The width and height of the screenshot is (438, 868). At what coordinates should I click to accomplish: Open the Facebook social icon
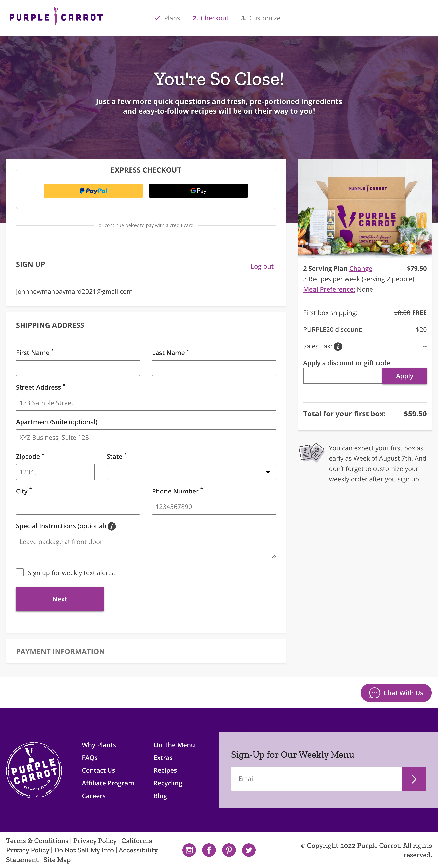click(209, 850)
